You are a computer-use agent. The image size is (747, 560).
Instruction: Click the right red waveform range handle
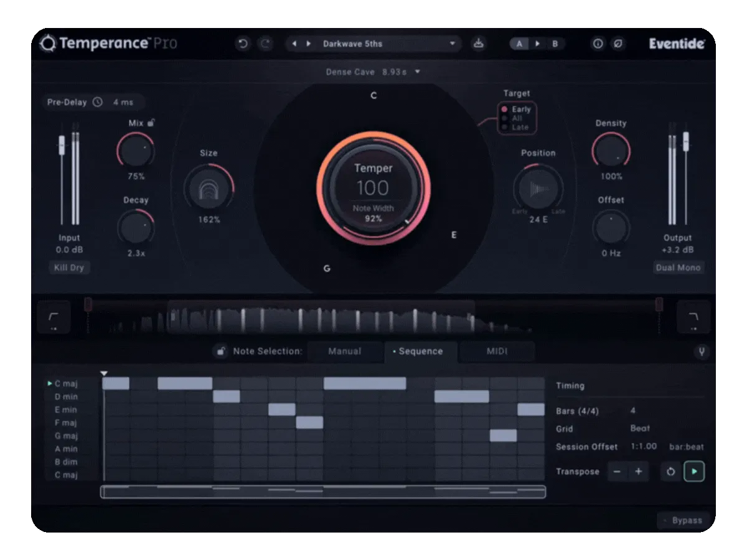(659, 304)
